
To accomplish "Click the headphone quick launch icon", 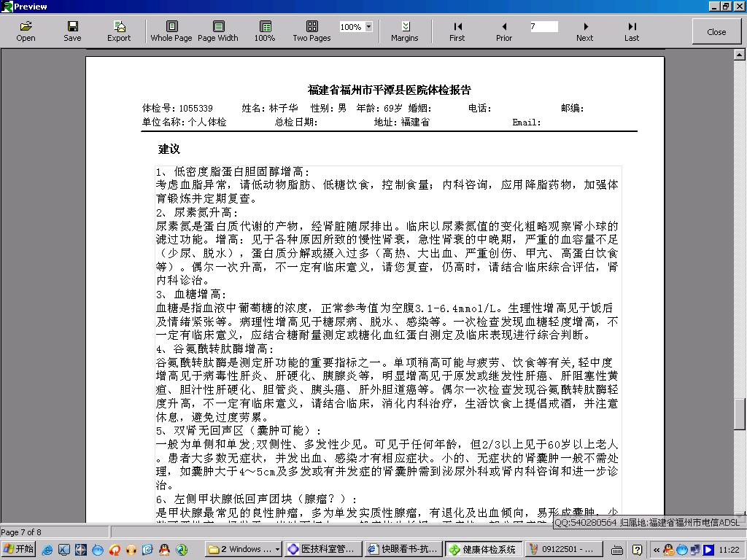I will (131, 550).
